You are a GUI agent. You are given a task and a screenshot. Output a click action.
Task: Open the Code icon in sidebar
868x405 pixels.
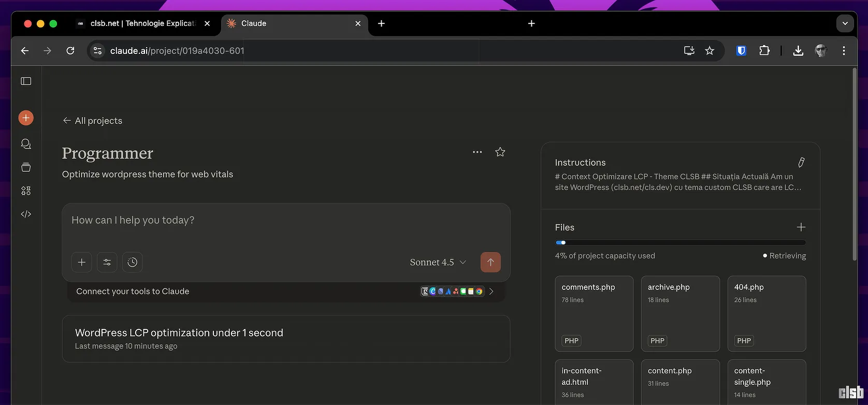[26, 214]
